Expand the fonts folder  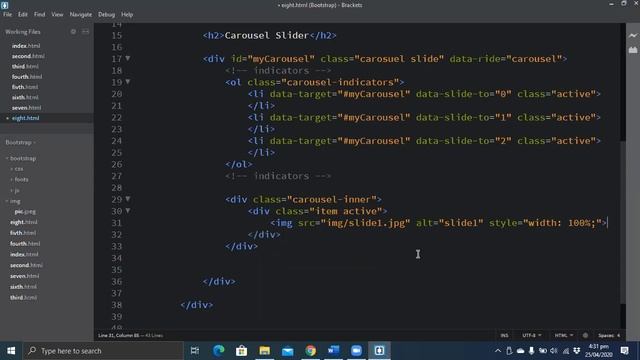click(21, 179)
